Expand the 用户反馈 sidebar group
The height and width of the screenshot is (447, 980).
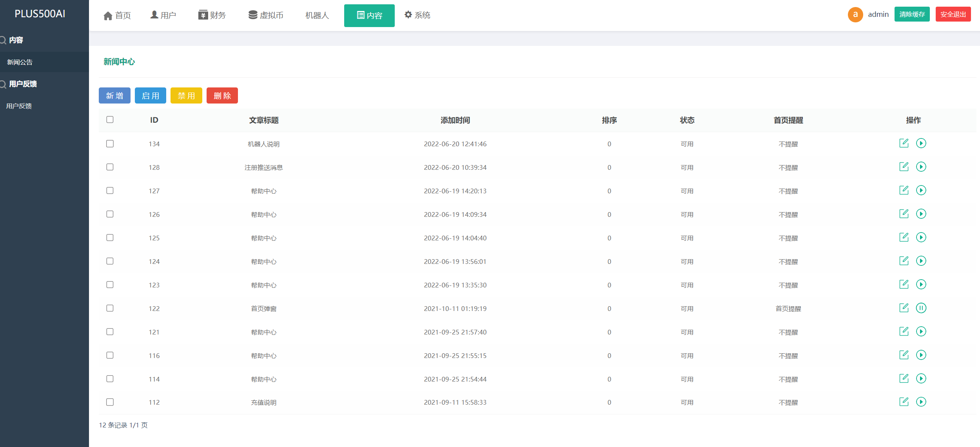tap(23, 84)
